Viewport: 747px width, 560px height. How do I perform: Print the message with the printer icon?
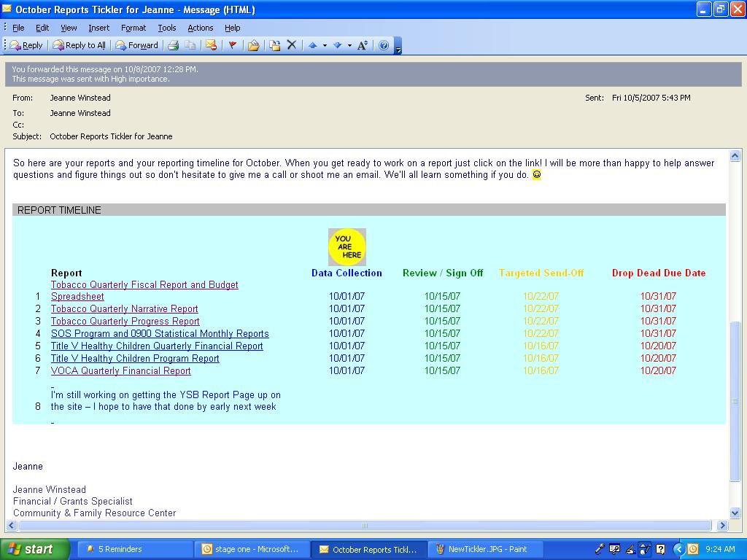[x=174, y=45]
